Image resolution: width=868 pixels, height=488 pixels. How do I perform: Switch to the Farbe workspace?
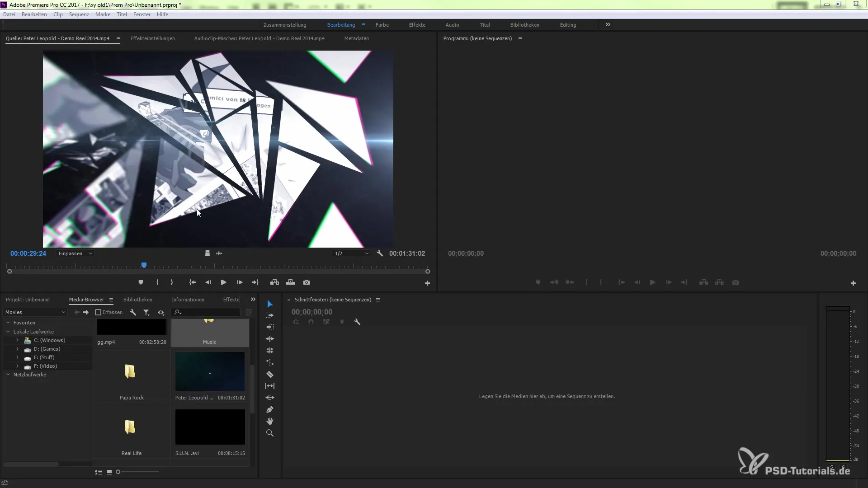point(382,25)
